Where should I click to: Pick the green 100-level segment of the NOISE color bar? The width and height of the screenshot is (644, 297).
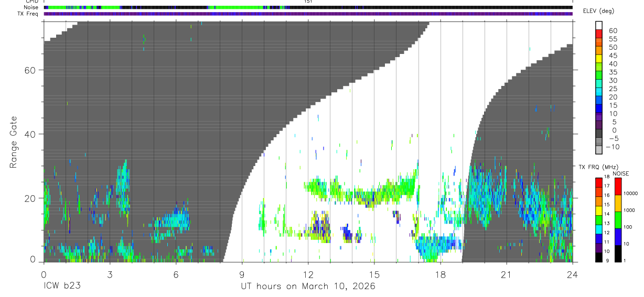618,219
